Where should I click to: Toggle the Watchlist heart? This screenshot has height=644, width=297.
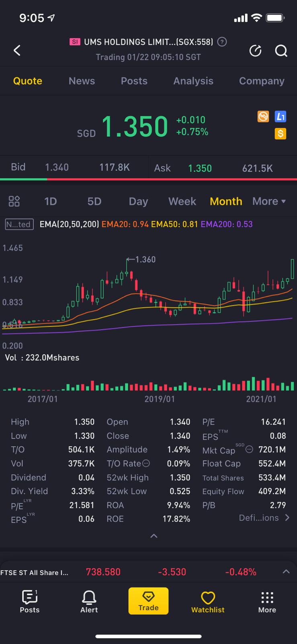208,602
